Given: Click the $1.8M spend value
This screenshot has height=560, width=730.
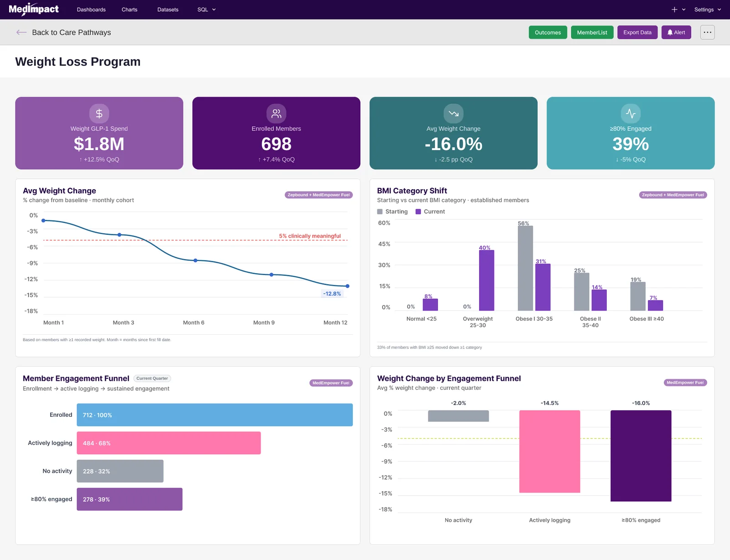Looking at the screenshot, I should [99, 144].
